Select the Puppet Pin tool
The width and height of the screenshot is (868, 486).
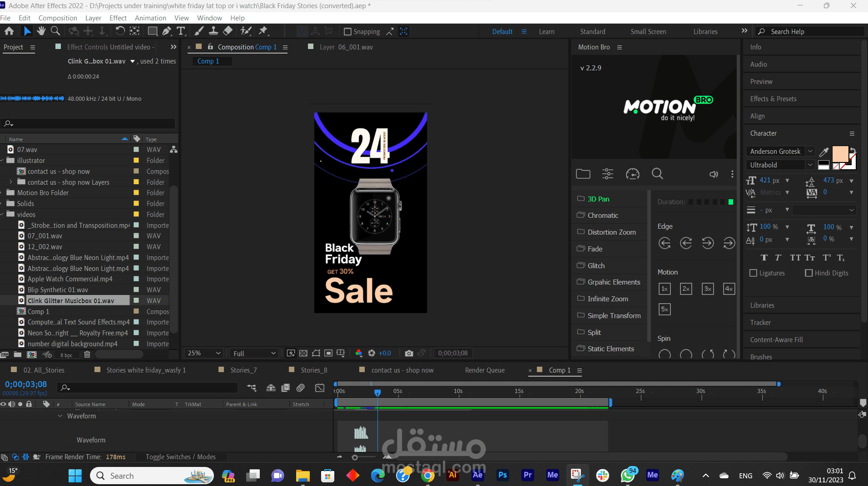(263, 31)
